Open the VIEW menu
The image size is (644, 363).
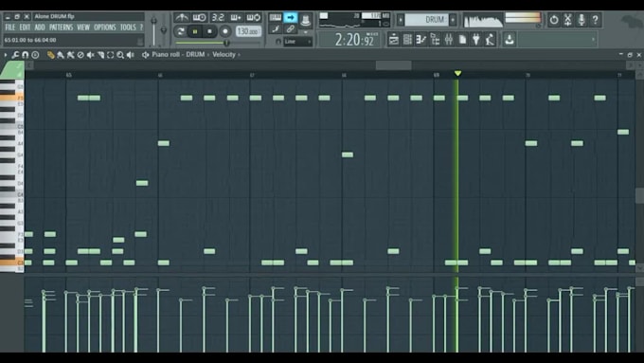[x=83, y=27]
